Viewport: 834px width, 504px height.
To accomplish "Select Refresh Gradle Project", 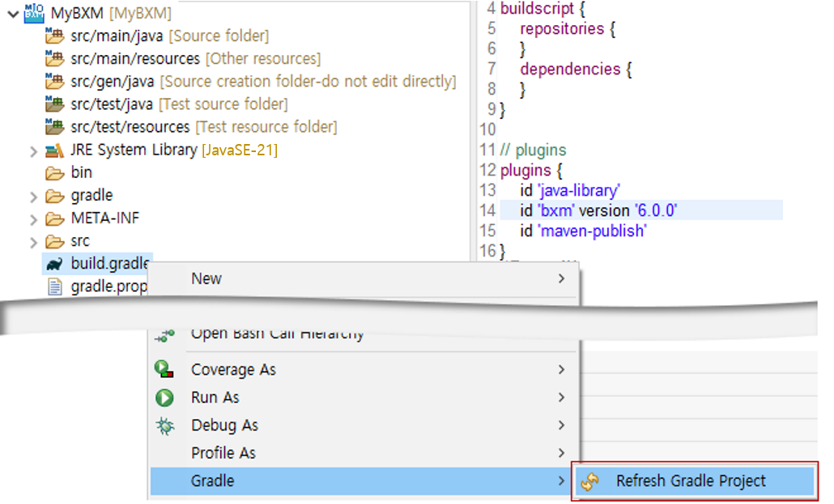I will (690, 481).
